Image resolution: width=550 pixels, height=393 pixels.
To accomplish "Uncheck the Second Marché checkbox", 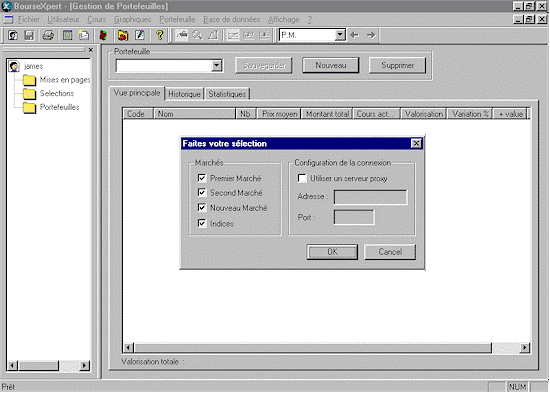I will [x=202, y=193].
